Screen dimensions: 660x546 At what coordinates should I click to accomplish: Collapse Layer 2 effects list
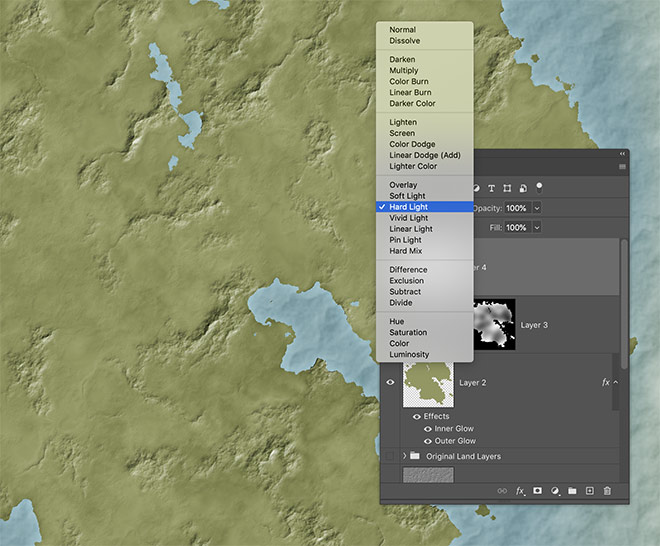[616, 382]
